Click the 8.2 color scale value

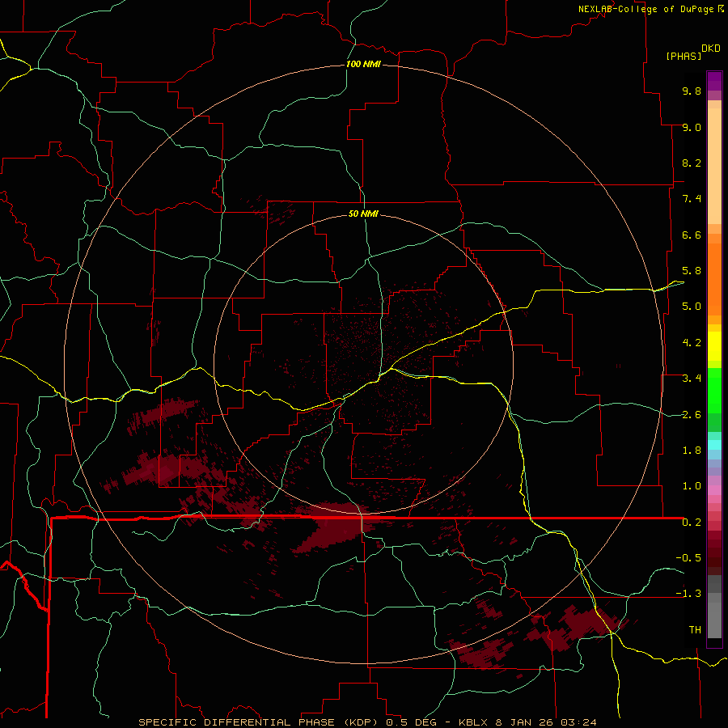pos(692,163)
